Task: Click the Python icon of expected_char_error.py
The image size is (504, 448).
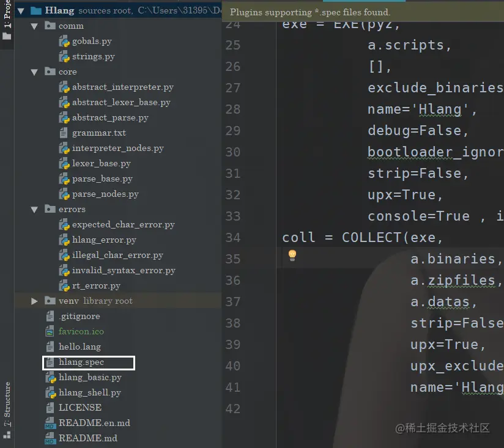Action: 64,225
